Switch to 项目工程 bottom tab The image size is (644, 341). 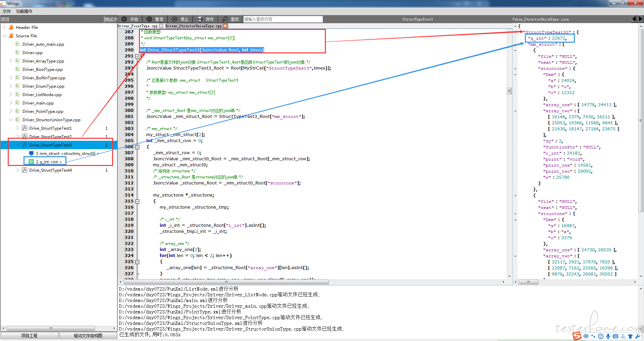[30, 336]
